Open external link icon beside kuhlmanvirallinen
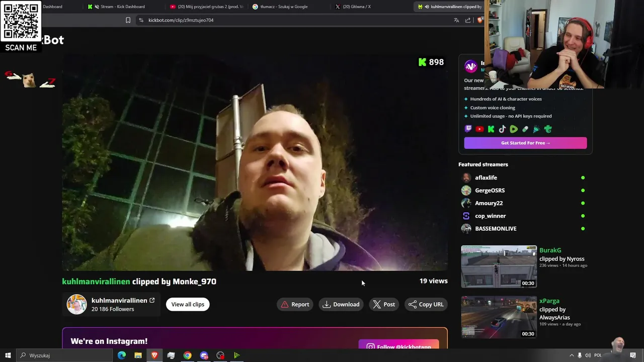This screenshot has width=644, height=362. click(152, 301)
